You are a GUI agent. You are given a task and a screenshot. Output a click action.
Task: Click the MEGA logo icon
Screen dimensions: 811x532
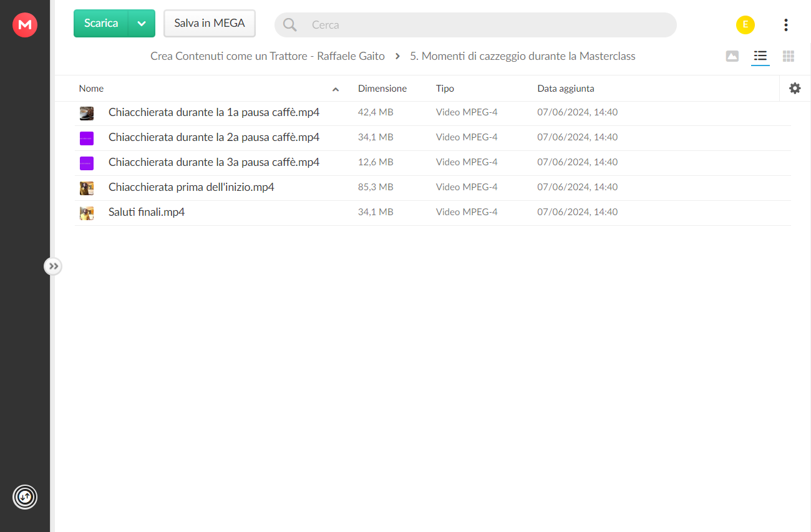click(25, 25)
